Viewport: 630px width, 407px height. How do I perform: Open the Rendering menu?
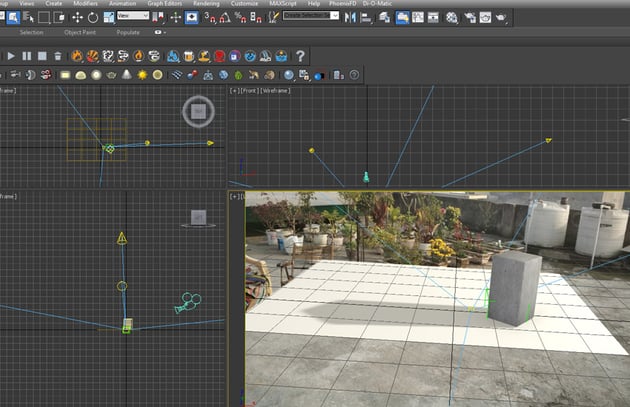(x=206, y=3)
